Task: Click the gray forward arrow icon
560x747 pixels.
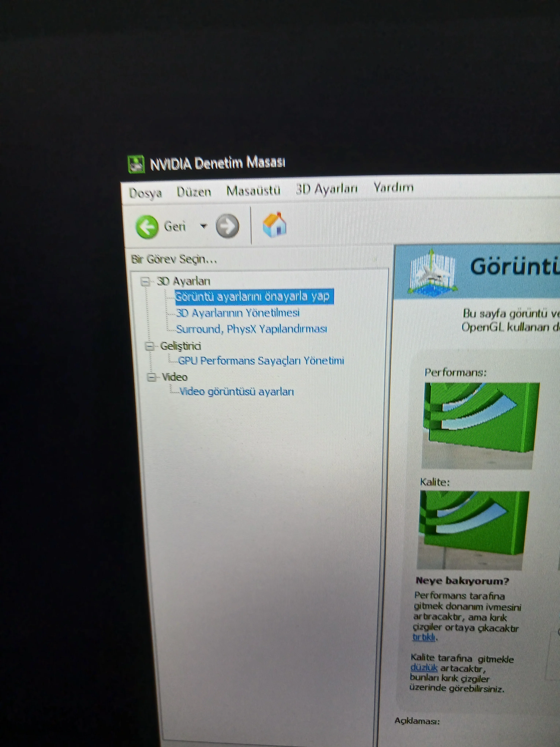Action: click(x=227, y=226)
